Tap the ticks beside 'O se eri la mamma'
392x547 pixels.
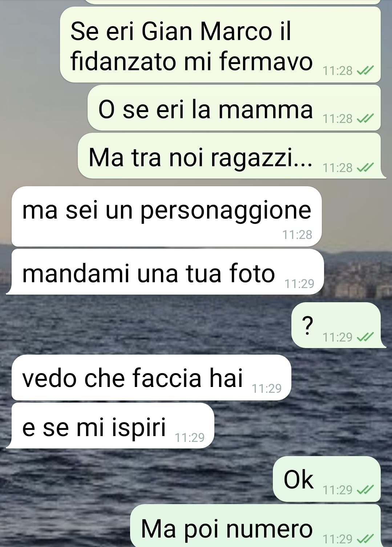point(365,119)
